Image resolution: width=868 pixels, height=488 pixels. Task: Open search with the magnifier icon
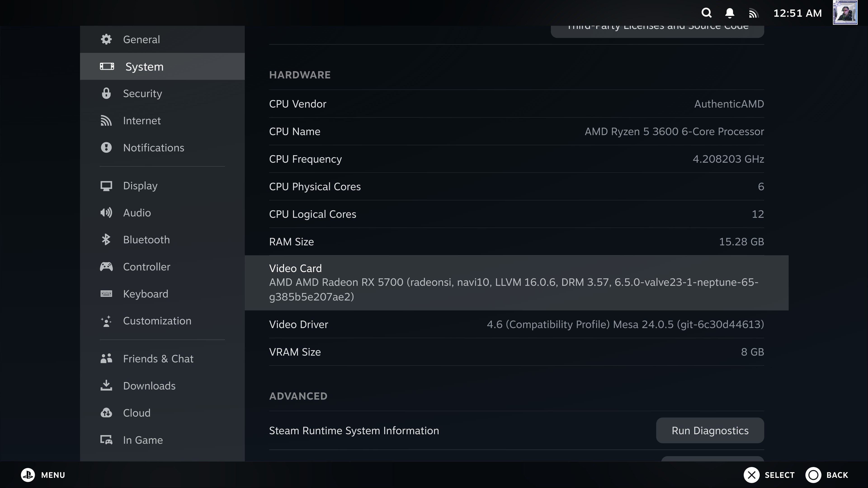[x=707, y=13]
